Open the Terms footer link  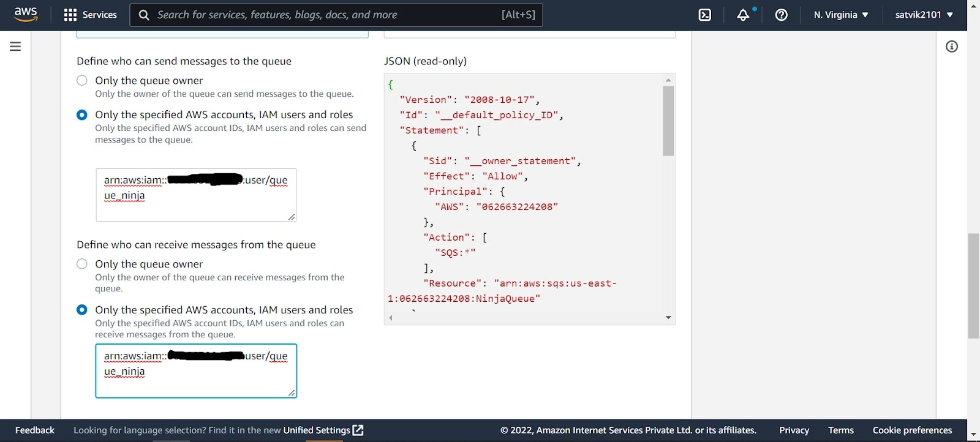coord(841,430)
